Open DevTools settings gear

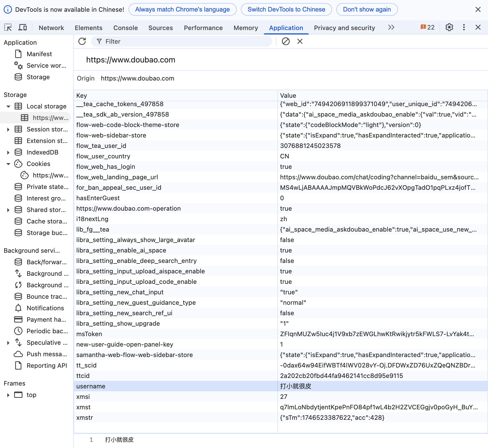coord(449,27)
